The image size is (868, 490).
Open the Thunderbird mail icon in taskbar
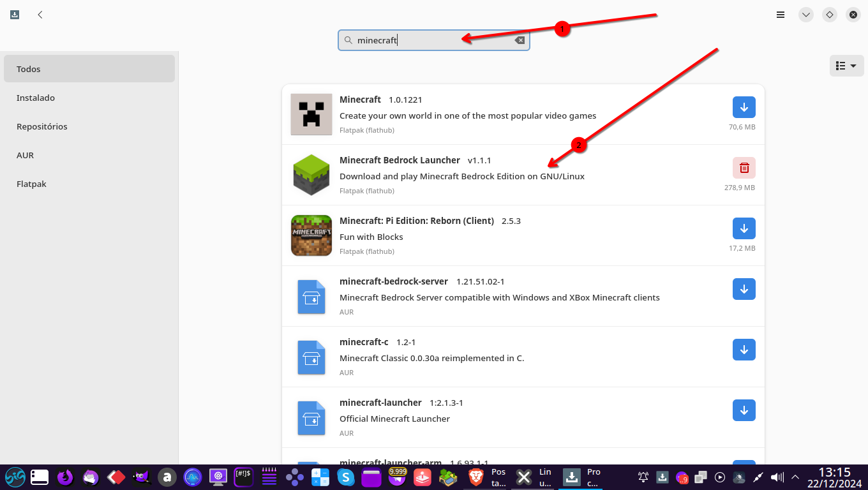point(91,477)
